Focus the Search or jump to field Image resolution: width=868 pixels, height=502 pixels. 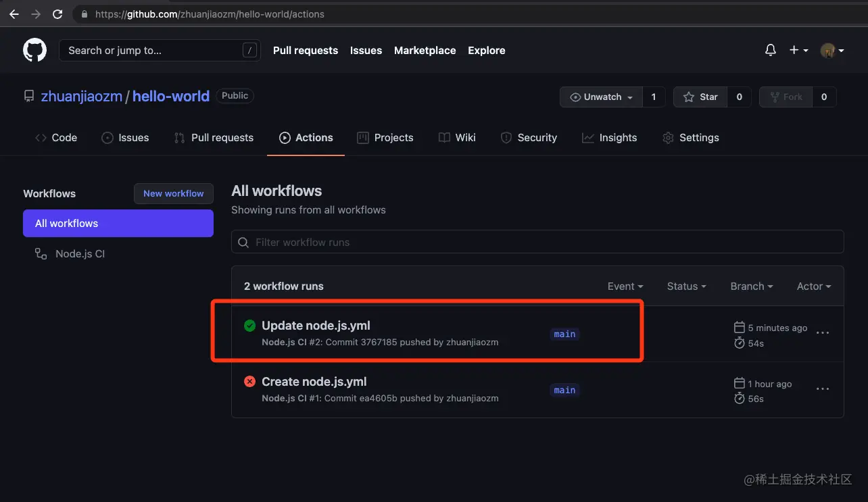click(160, 51)
